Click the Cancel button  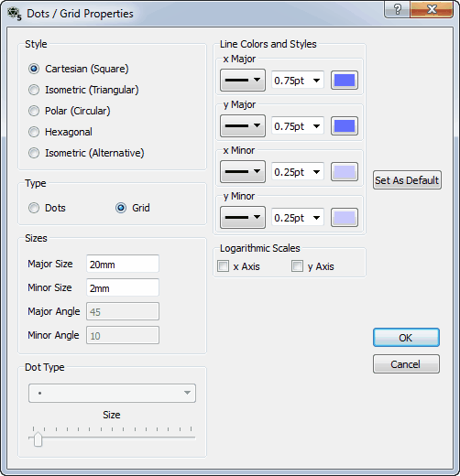[406, 364]
